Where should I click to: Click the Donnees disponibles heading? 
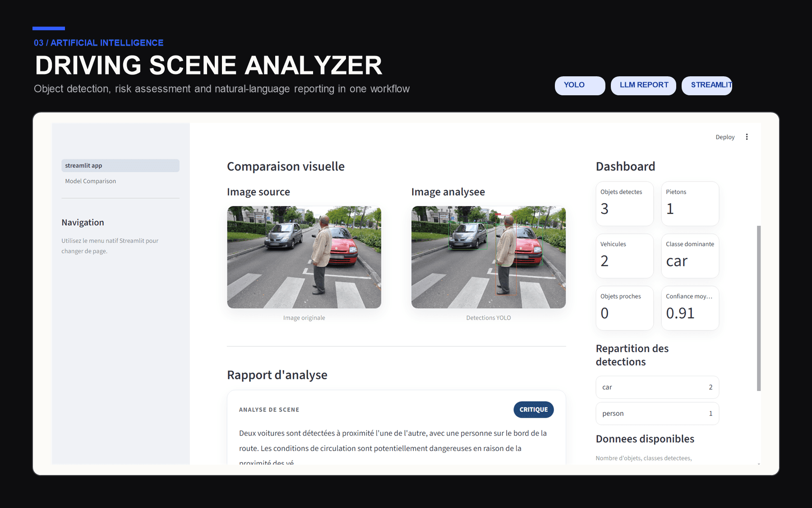(645, 439)
